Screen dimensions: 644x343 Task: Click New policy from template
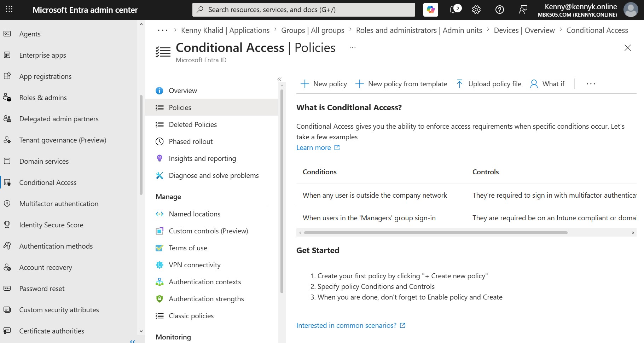(401, 84)
